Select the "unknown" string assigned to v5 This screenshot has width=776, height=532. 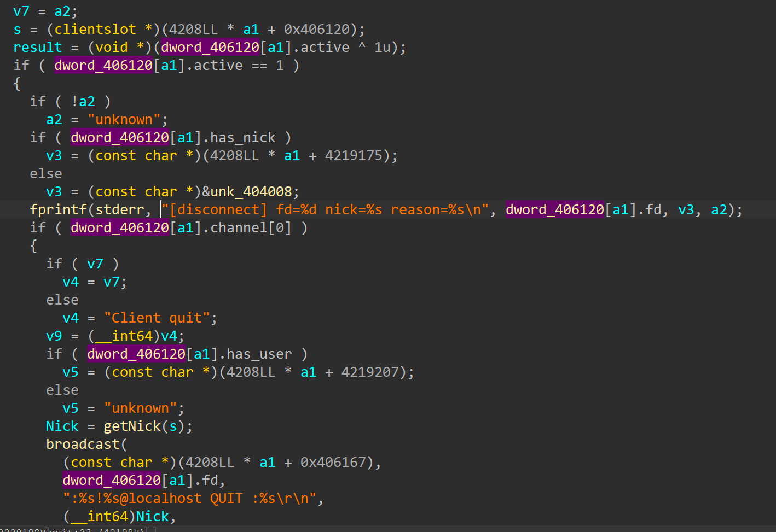[x=141, y=408]
